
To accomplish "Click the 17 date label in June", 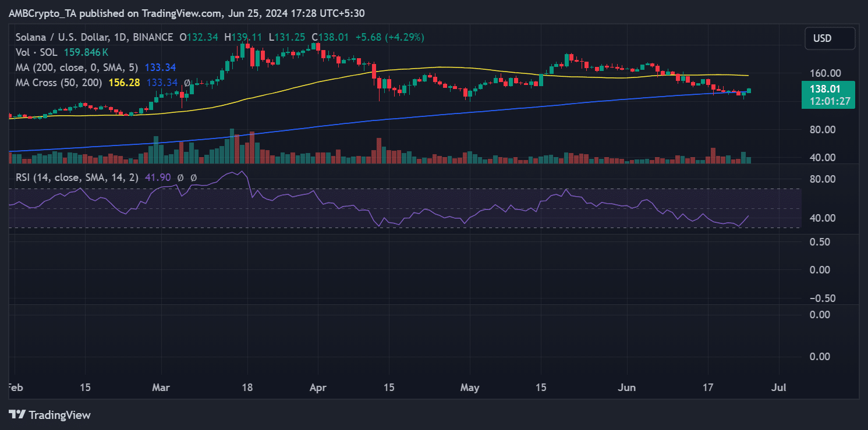I will (708, 388).
